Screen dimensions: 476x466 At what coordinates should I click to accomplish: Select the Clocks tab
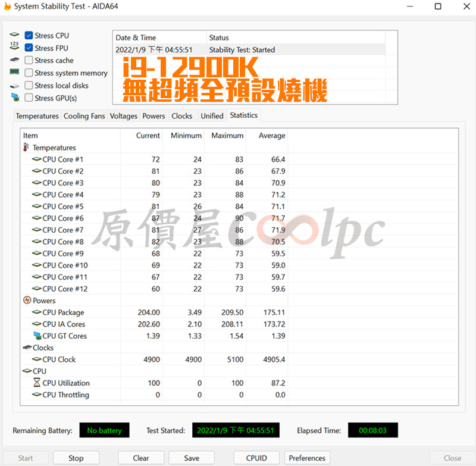pyautogui.click(x=182, y=116)
